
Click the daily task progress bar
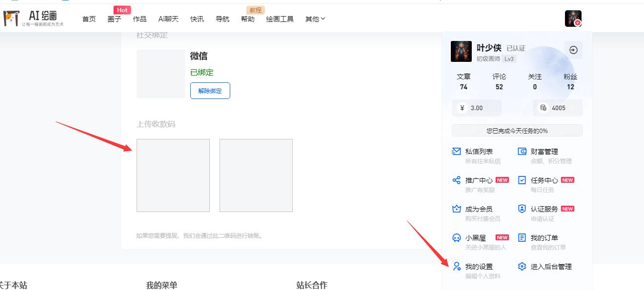[517, 131]
